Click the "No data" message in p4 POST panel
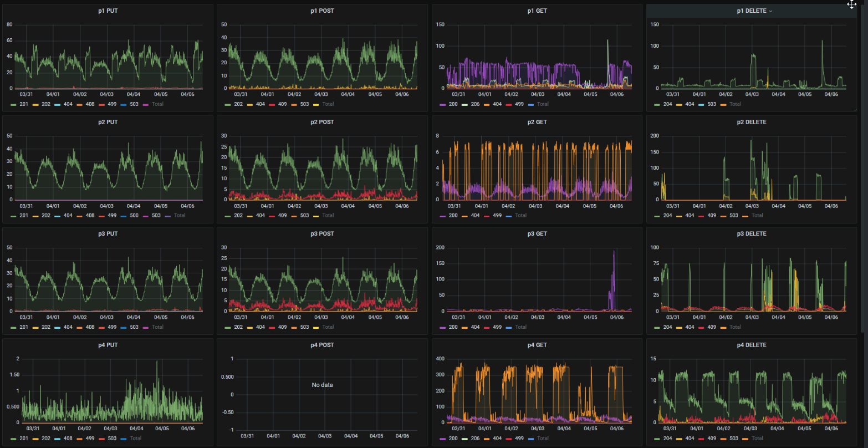The width and height of the screenshot is (868, 448). (x=322, y=385)
